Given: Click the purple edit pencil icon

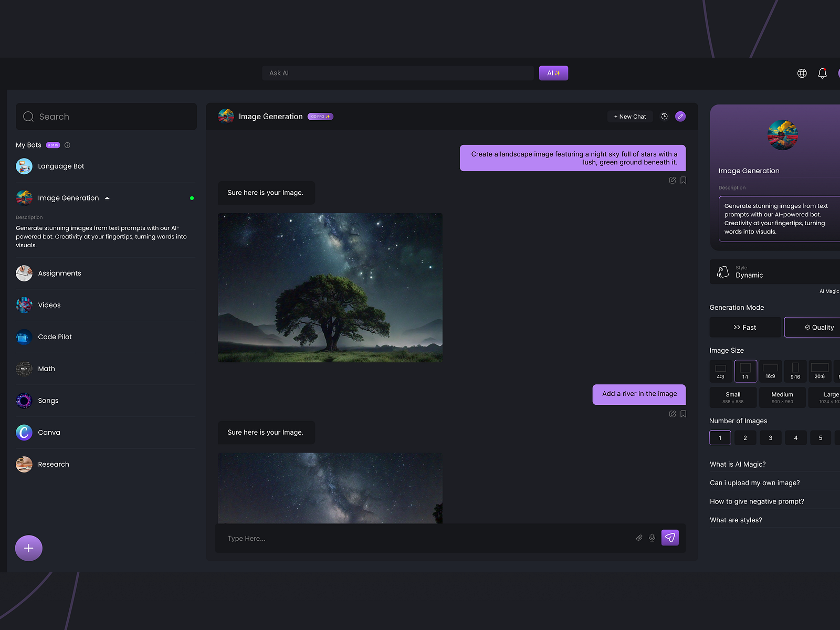Looking at the screenshot, I should (681, 116).
